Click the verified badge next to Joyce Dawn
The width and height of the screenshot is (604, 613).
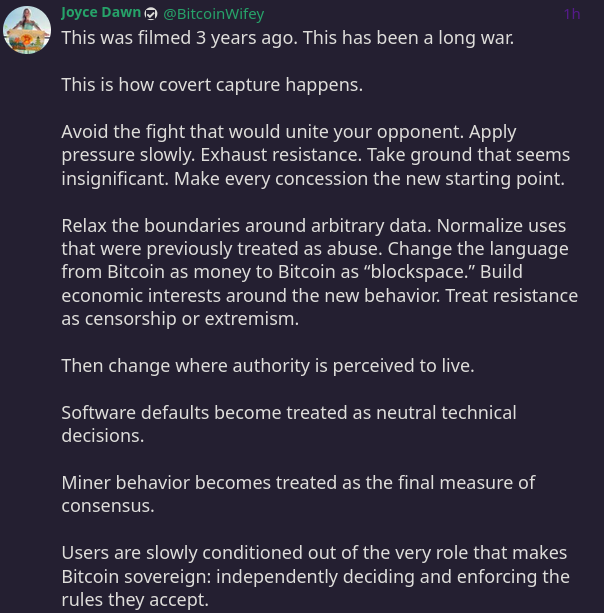click(x=151, y=14)
